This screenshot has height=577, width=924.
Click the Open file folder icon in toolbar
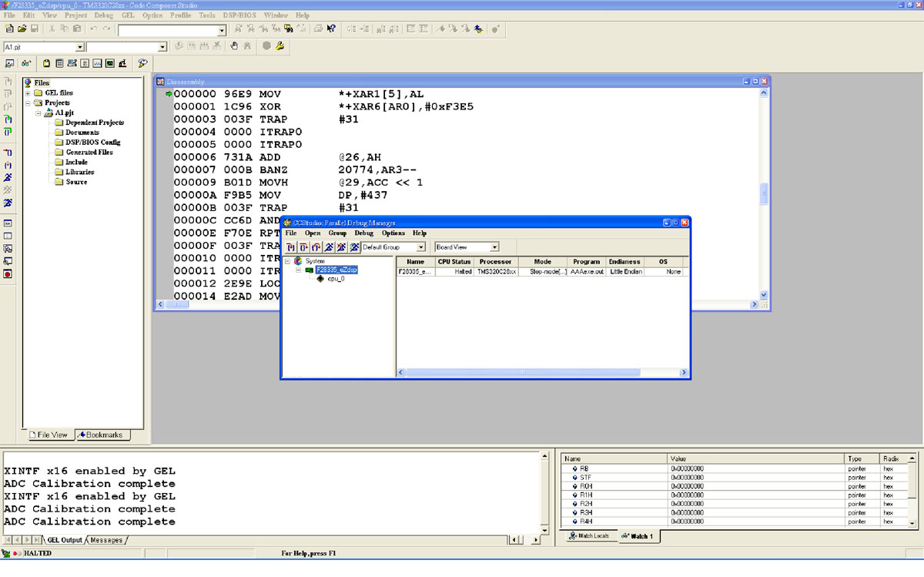22,29
